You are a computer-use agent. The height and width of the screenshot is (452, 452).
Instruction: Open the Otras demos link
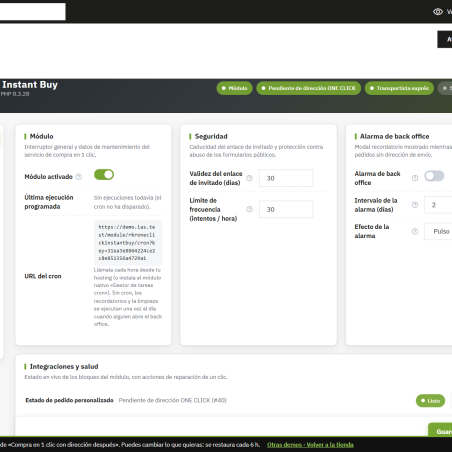pos(284,445)
